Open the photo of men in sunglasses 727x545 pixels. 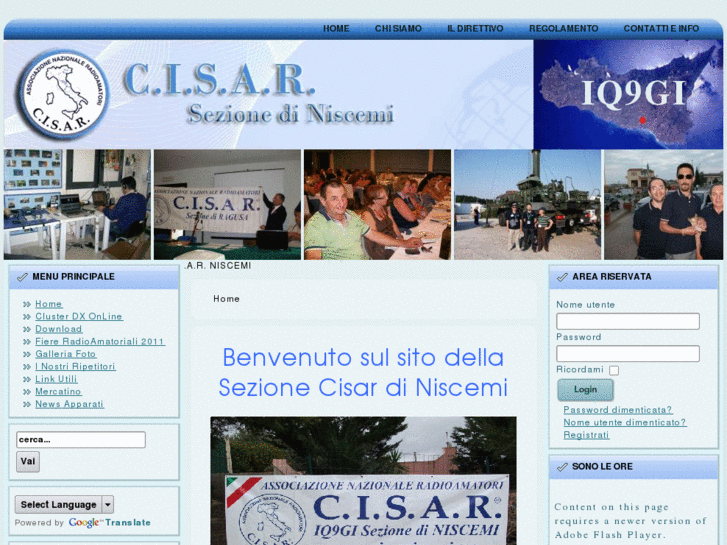point(663,204)
